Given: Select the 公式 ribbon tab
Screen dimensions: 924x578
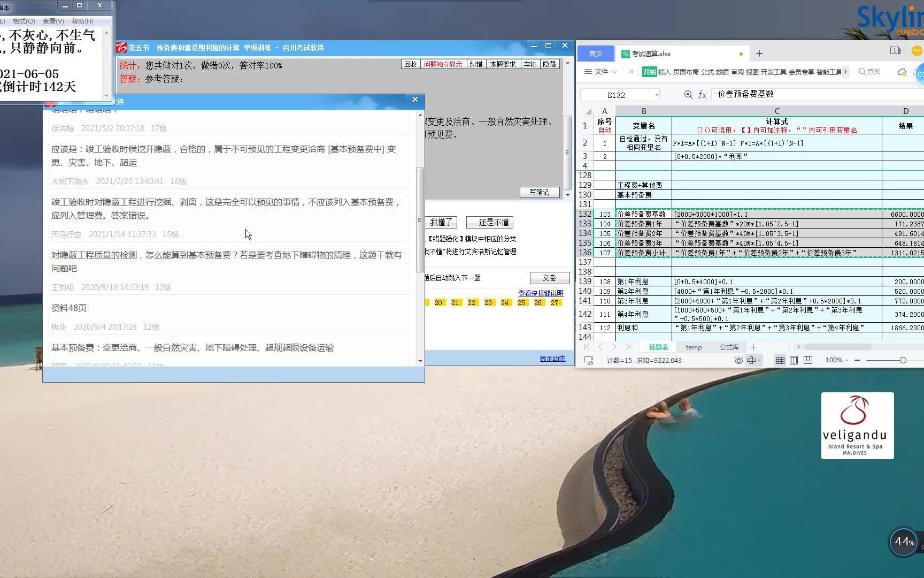Looking at the screenshot, I should (707, 72).
